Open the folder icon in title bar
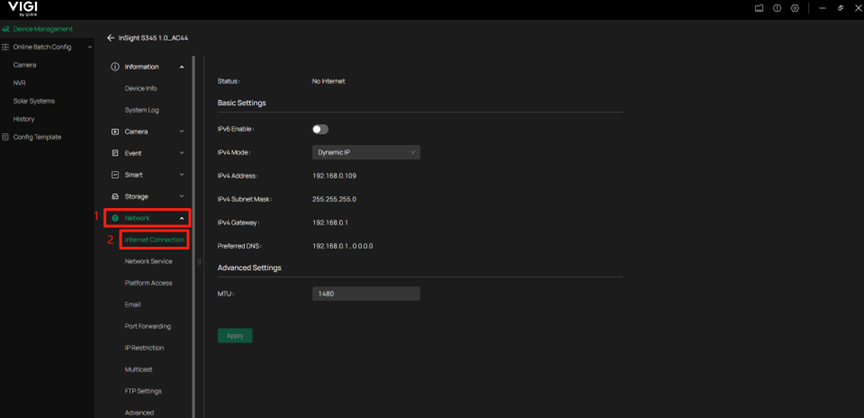 [759, 8]
